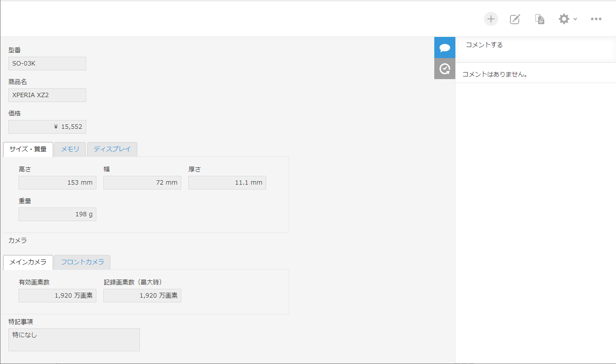Select the サイズ・質量 tab
This screenshot has width=616, height=364.
pyautogui.click(x=28, y=149)
